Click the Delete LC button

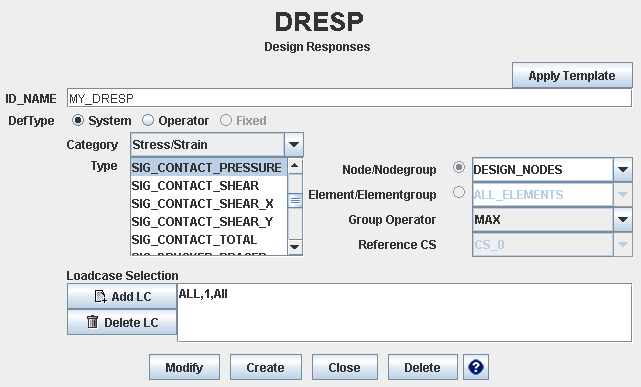click(x=122, y=322)
